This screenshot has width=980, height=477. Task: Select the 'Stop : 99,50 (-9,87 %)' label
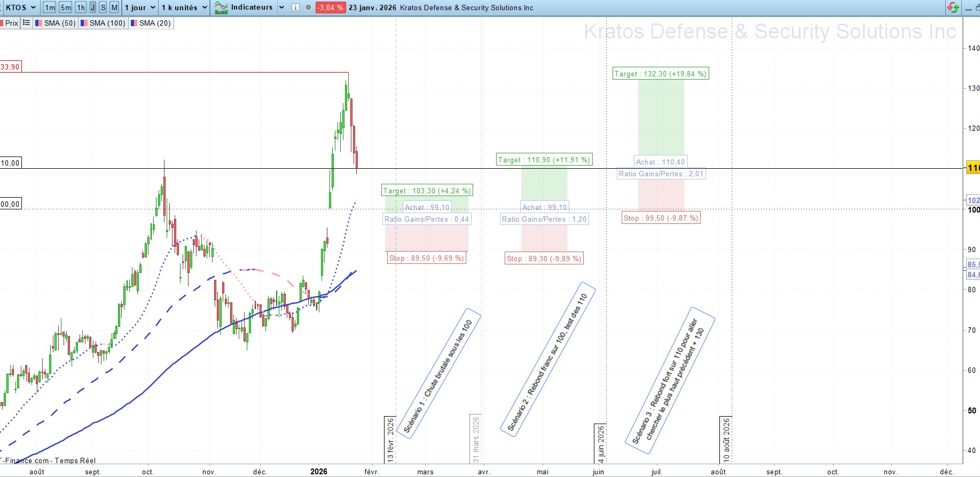tap(661, 218)
